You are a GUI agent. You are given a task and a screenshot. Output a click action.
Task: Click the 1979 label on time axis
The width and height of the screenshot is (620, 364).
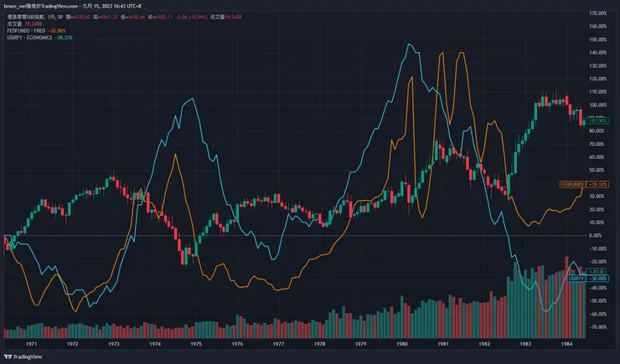point(360,344)
